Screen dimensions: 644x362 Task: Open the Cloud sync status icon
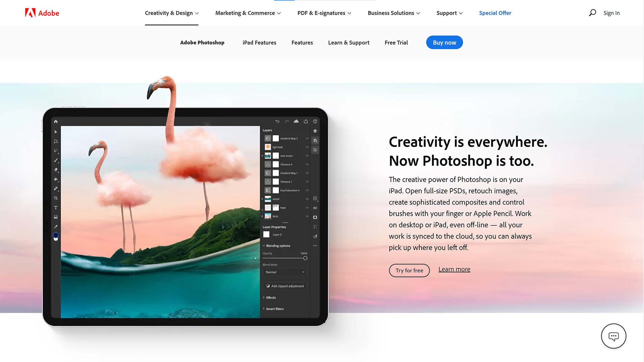pos(296,121)
